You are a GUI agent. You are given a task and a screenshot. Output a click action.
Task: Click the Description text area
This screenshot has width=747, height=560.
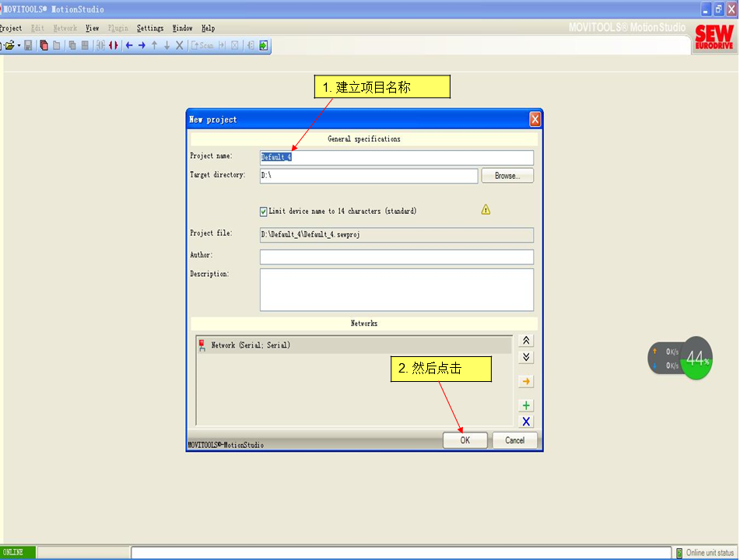(397, 289)
